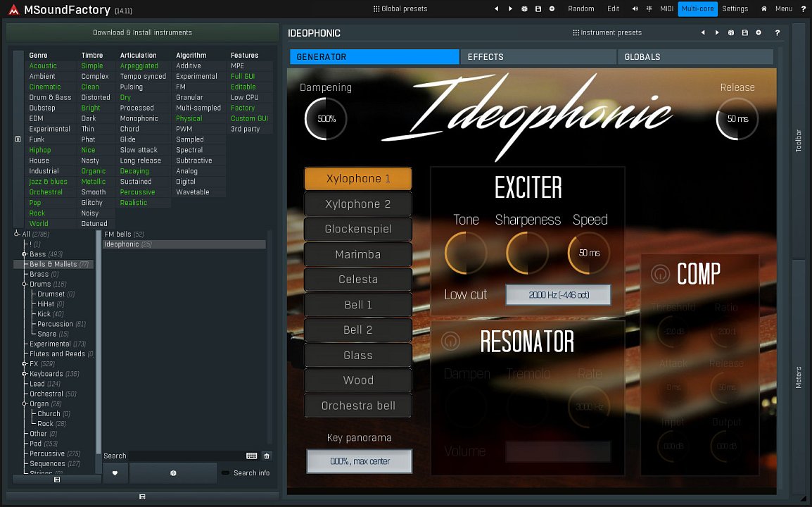Screen dimensions: 812x507
Task: Expand the FX category node
Action: click(25, 364)
